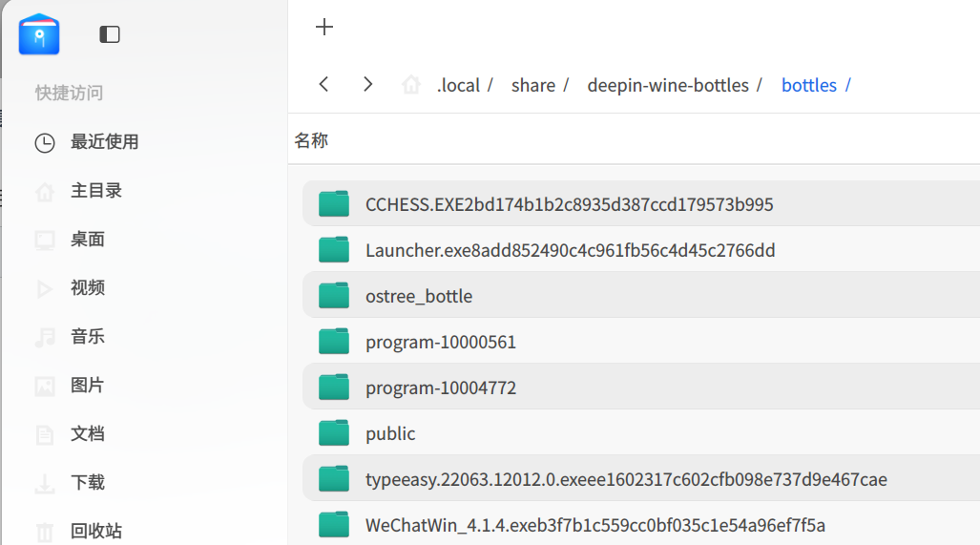
Task: Open 回收站 trash in sidebar
Action: (x=95, y=531)
